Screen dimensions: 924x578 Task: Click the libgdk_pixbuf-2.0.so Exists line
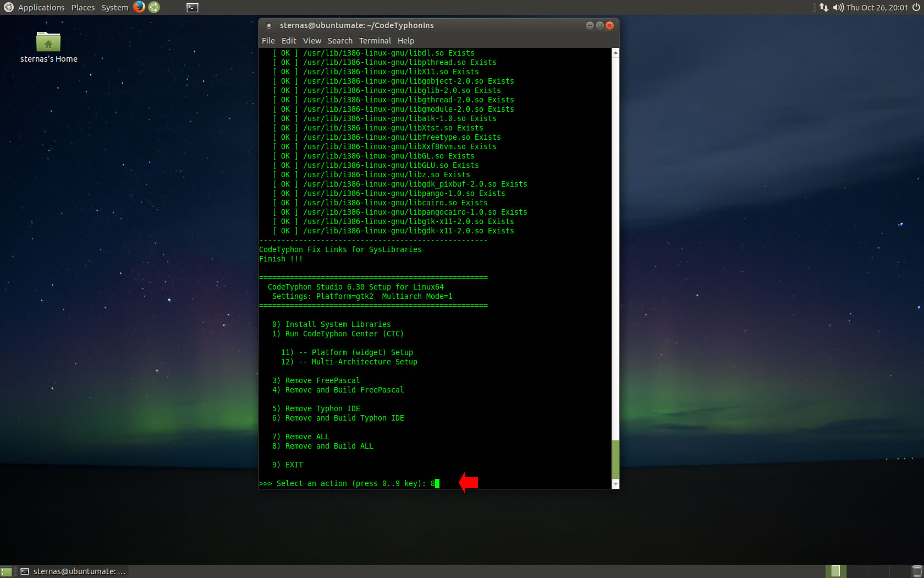[400, 184]
